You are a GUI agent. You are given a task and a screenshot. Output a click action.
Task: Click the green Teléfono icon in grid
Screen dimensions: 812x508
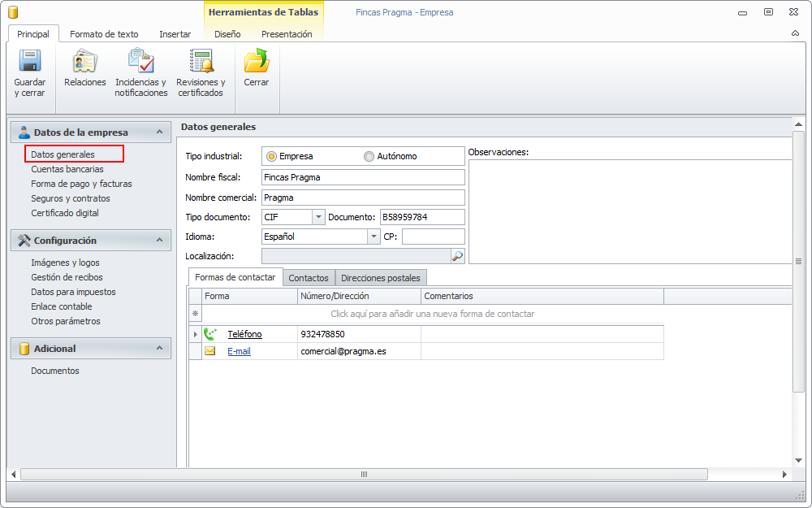210,334
